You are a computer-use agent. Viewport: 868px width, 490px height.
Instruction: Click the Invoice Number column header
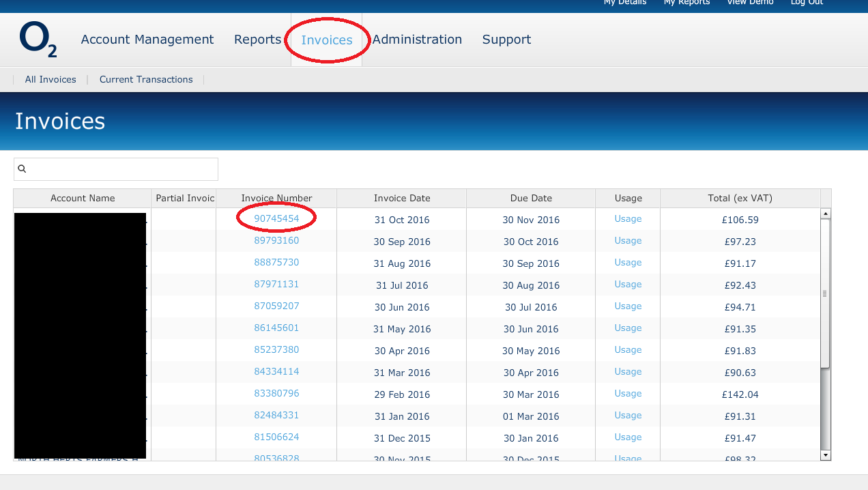(276, 198)
